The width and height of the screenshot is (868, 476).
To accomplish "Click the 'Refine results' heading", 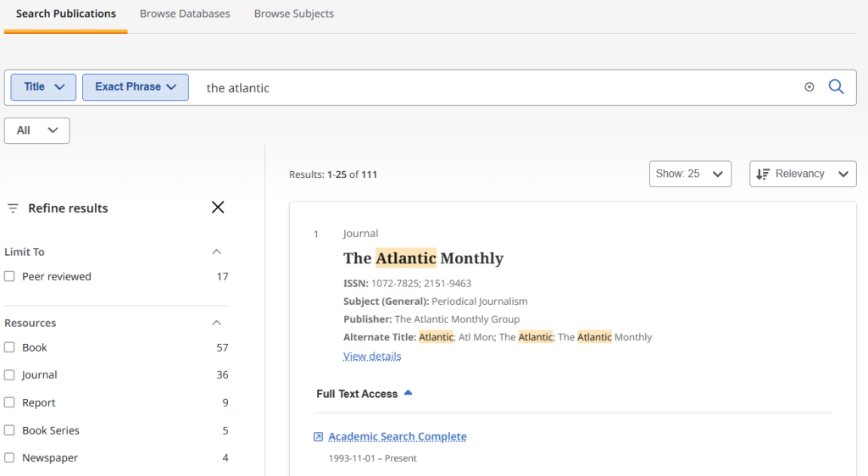I will coord(68,208).
